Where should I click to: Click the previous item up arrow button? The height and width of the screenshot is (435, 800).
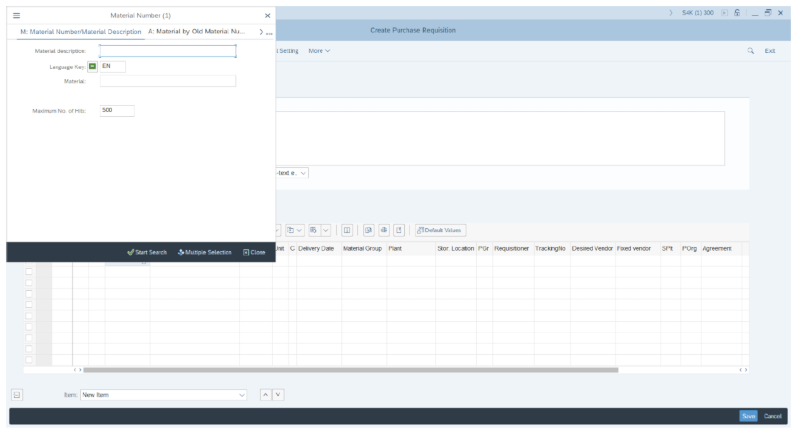pos(265,395)
